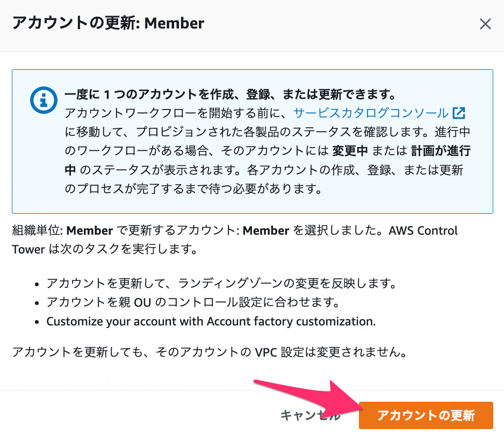Viewport: 504px width, 435px height.
Task: Click the Member name after 更新するアカウント
Action: pyautogui.click(x=266, y=231)
